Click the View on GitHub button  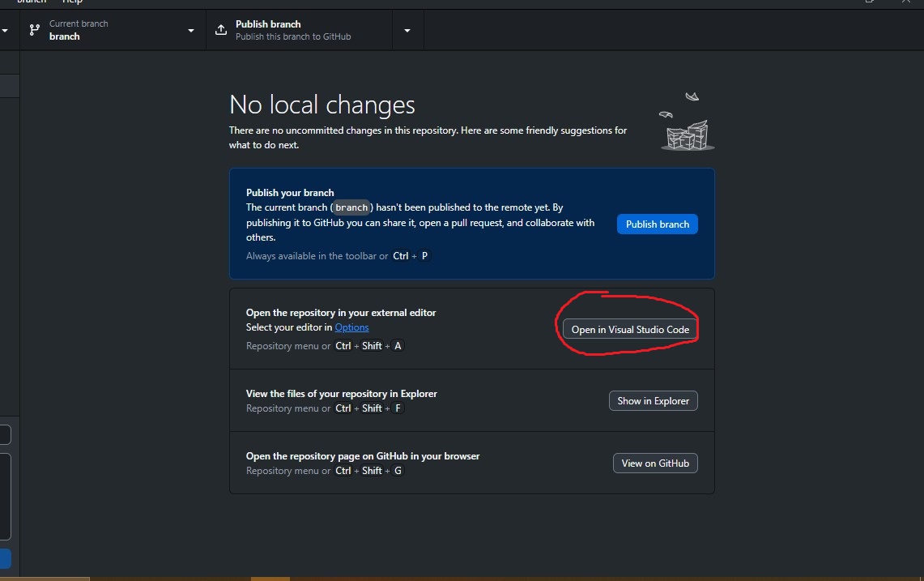coord(655,463)
